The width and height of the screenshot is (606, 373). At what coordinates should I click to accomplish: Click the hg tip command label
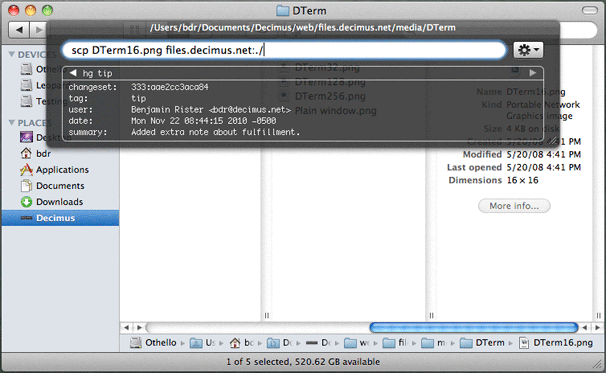click(x=97, y=73)
